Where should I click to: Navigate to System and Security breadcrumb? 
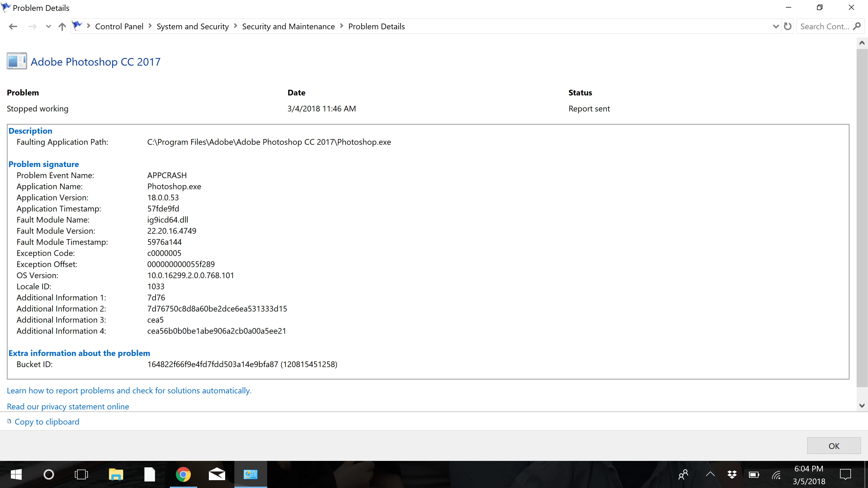192,26
